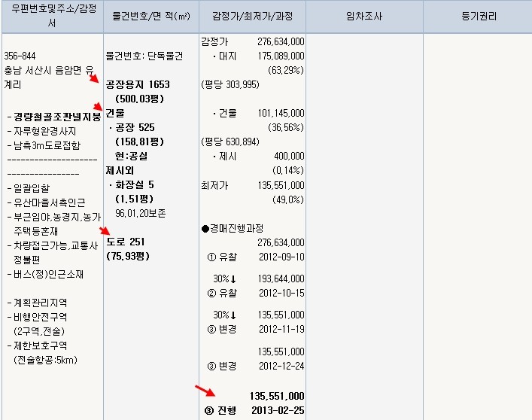Click the (49.0%) percentage

coord(288,199)
